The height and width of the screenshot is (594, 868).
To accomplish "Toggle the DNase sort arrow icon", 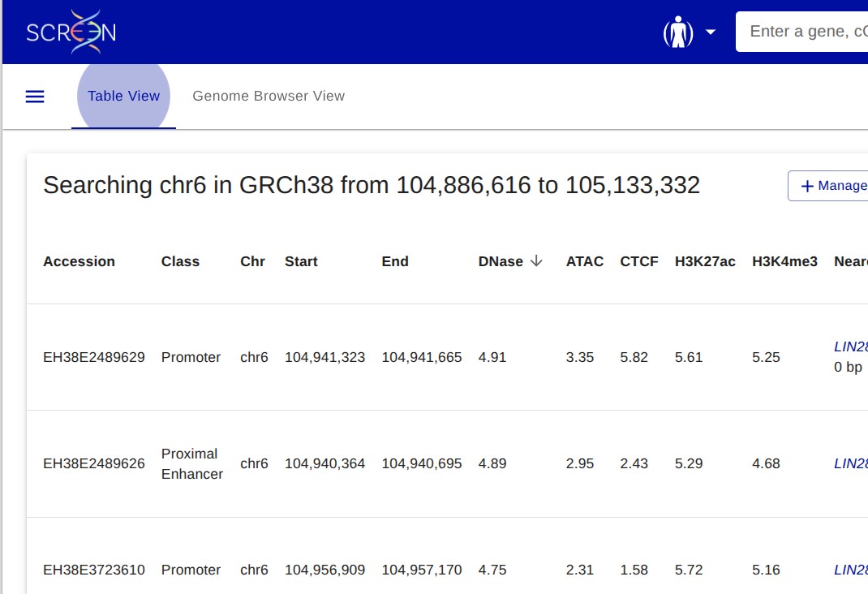I will [x=536, y=260].
